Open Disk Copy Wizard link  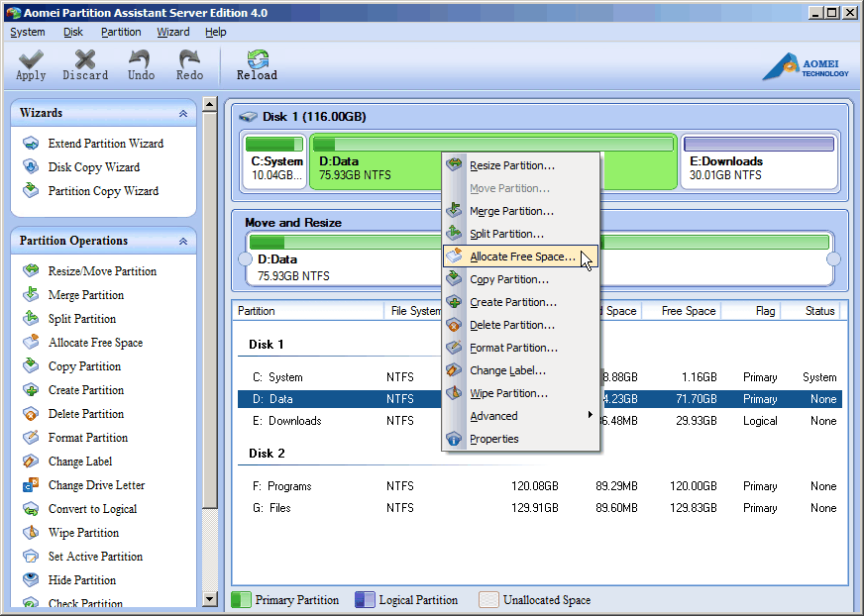93,167
